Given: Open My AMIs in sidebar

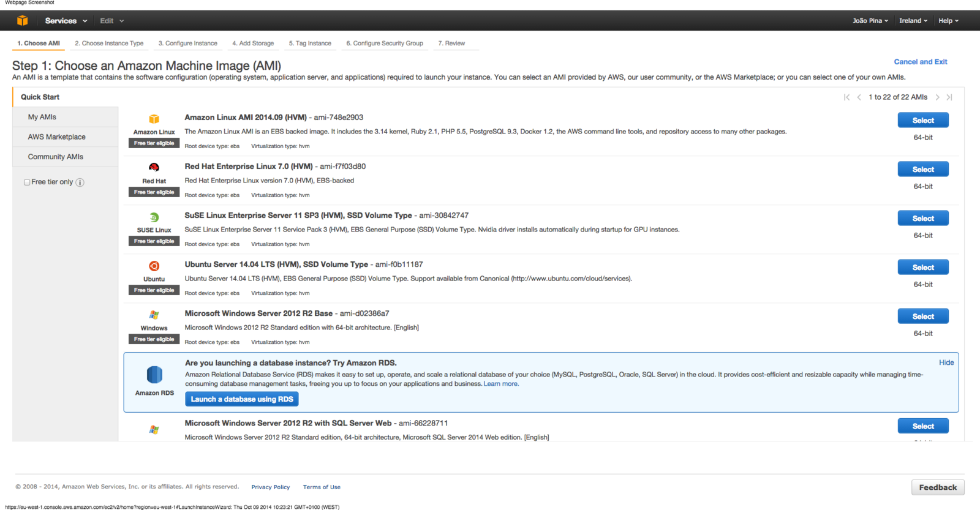Looking at the screenshot, I should [66, 117].
